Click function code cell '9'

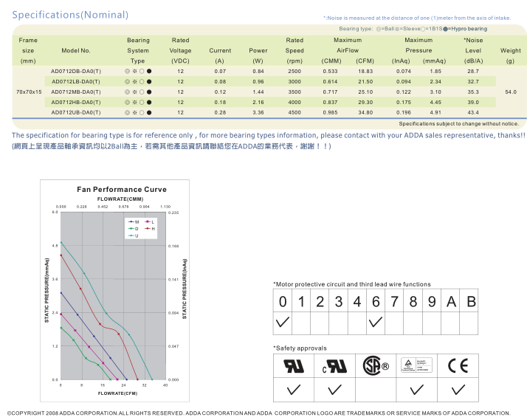click(x=432, y=301)
